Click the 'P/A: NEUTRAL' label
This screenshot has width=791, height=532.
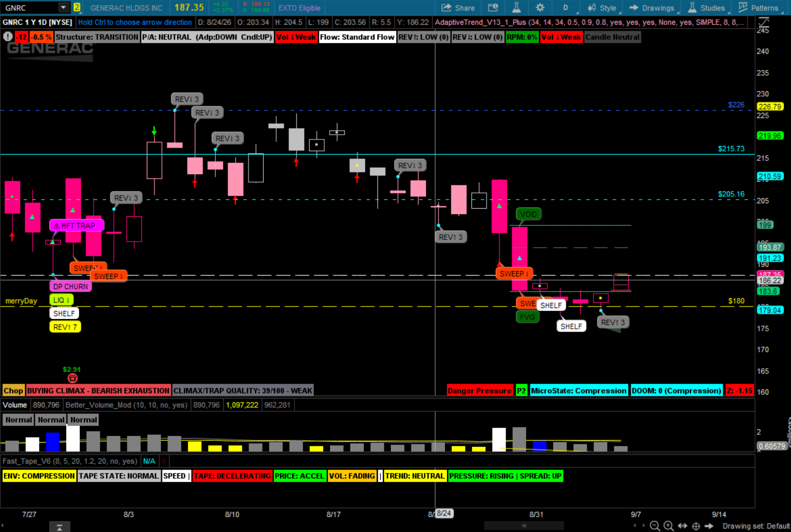click(207, 37)
